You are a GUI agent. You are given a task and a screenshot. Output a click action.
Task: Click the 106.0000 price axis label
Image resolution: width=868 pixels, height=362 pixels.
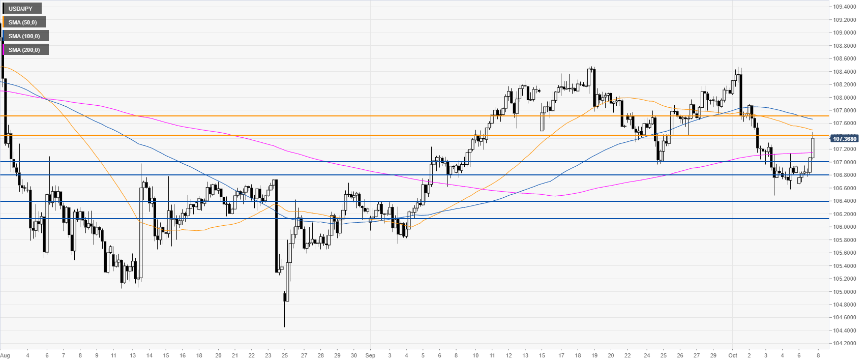click(843, 227)
